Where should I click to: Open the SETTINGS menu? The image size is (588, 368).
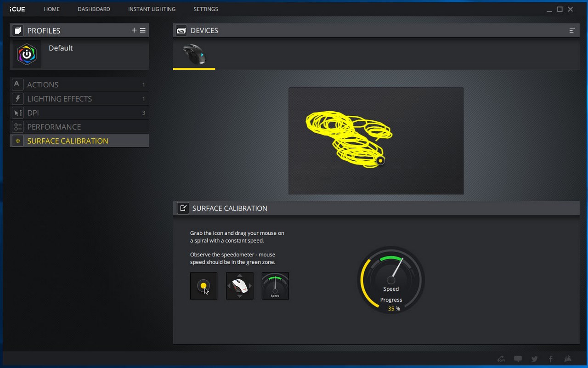[206, 9]
